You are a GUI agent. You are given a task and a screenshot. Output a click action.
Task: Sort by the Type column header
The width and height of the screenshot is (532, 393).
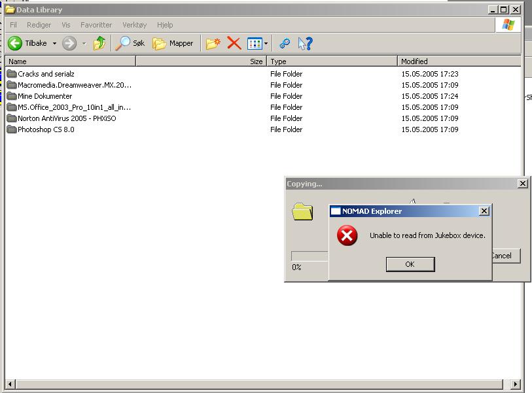click(332, 61)
